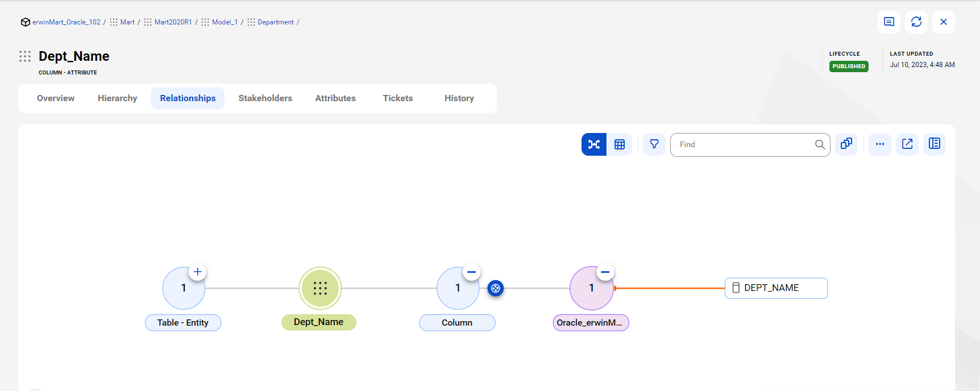Open the comments panel icon
The width and height of the screenshot is (980, 391).
click(889, 22)
